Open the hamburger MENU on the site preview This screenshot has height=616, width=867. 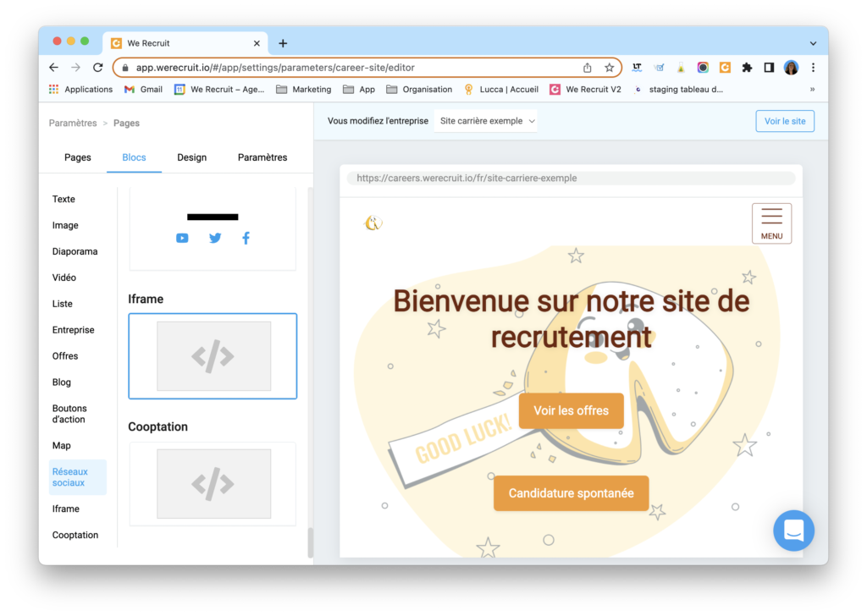[771, 223]
